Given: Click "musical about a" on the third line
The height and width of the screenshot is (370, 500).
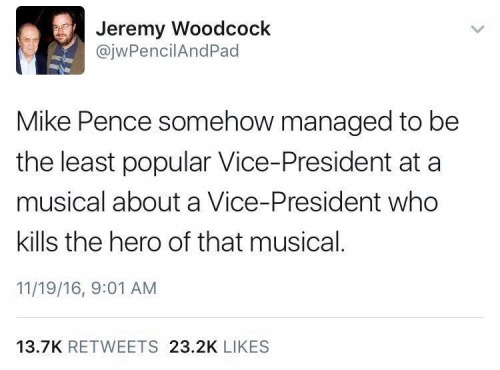Looking at the screenshot, I should point(108,202).
